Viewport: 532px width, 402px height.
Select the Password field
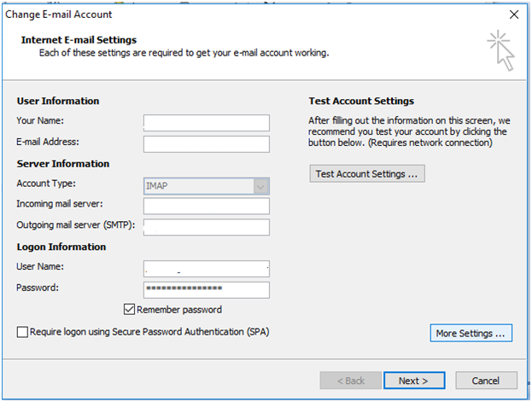click(207, 289)
